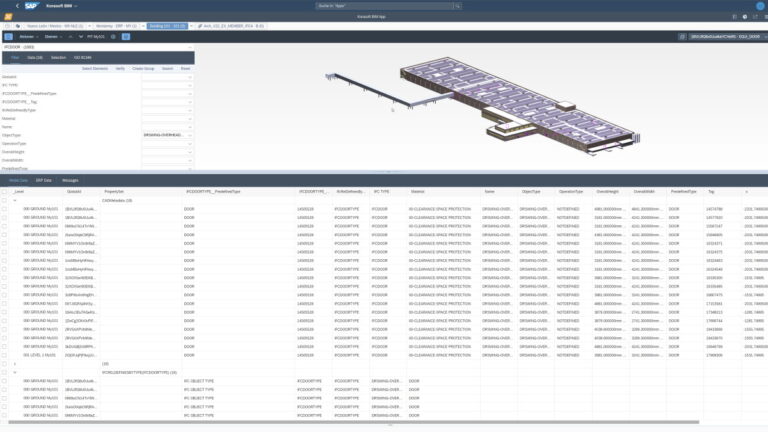
Task: Open the Messages tab
Action: tap(70, 180)
